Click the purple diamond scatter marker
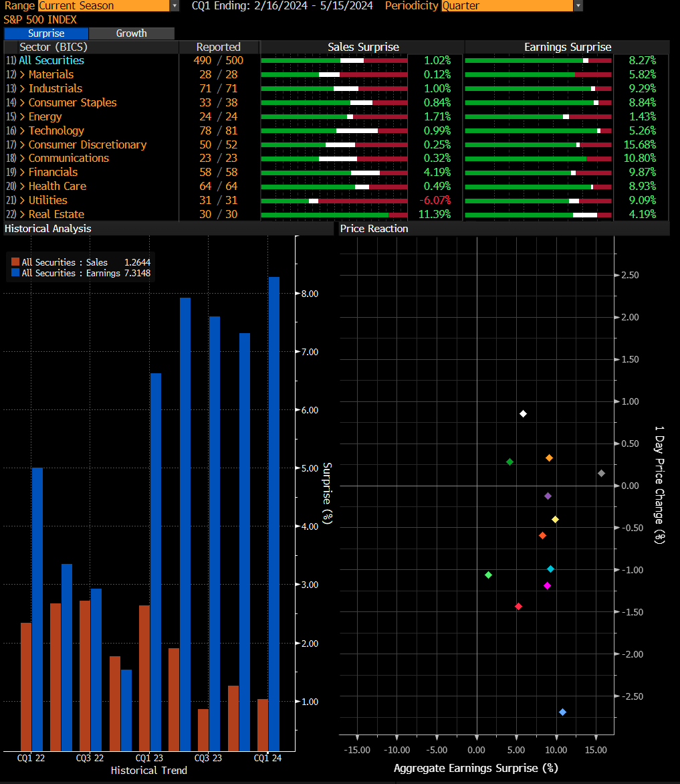Image resolution: width=680 pixels, height=784 pixels. click(548, 496)
